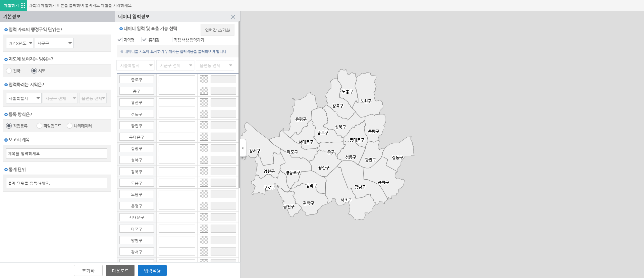
Task: Open the 2018년도 year dropdown
Action: [x=20, y=43]
